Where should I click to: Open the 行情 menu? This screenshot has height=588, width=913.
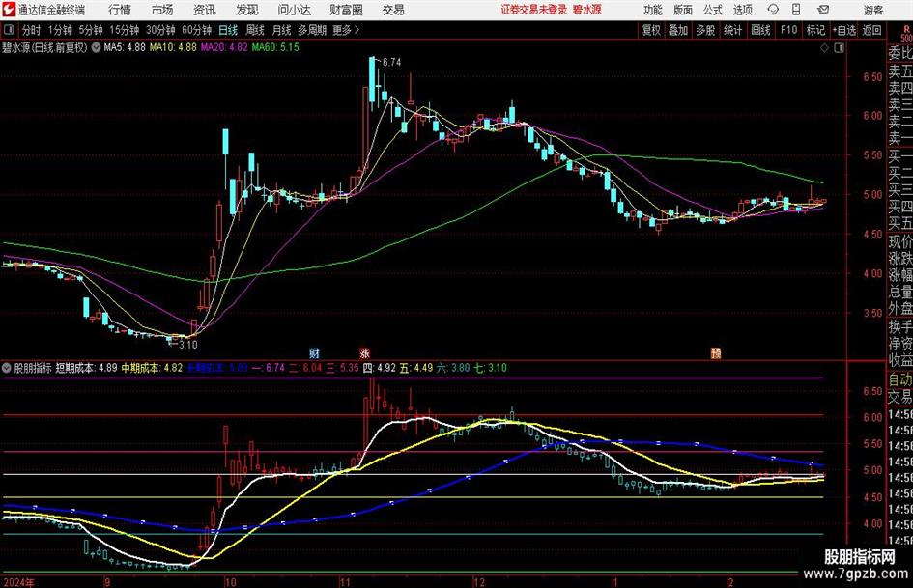[x=120, y=10]
